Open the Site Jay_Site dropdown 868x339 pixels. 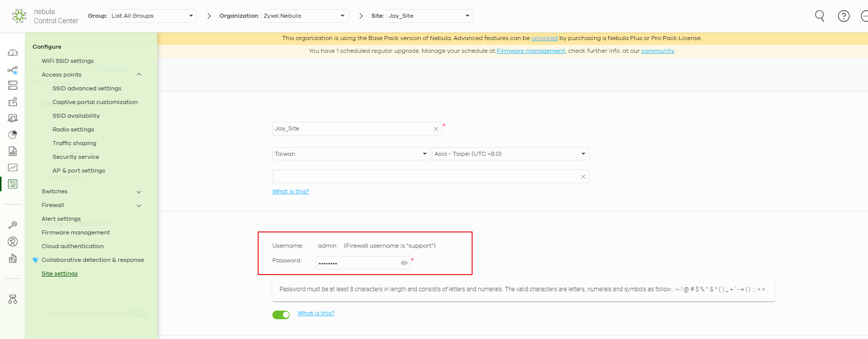click(x=429, y=16)
